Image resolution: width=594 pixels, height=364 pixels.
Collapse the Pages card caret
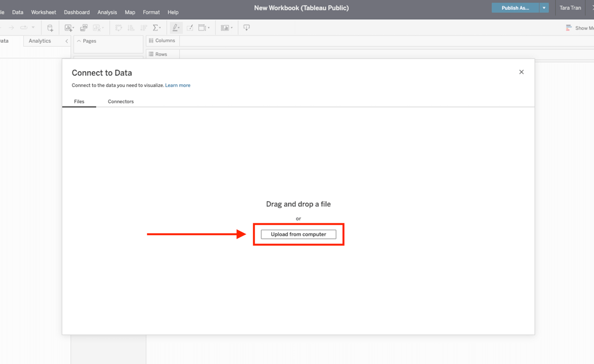point(79,41)
